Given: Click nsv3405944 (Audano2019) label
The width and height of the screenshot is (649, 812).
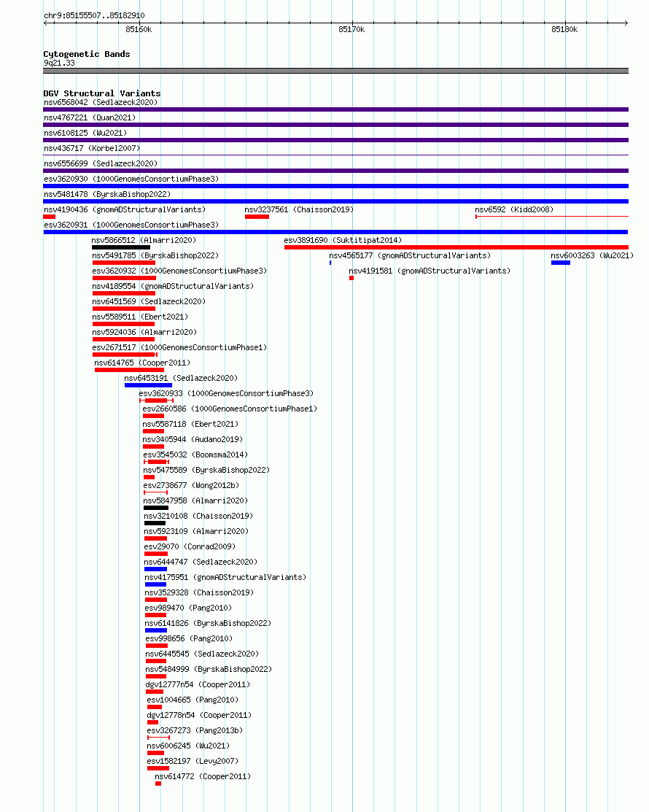Looking at the screenshot, I should point(193,440).
